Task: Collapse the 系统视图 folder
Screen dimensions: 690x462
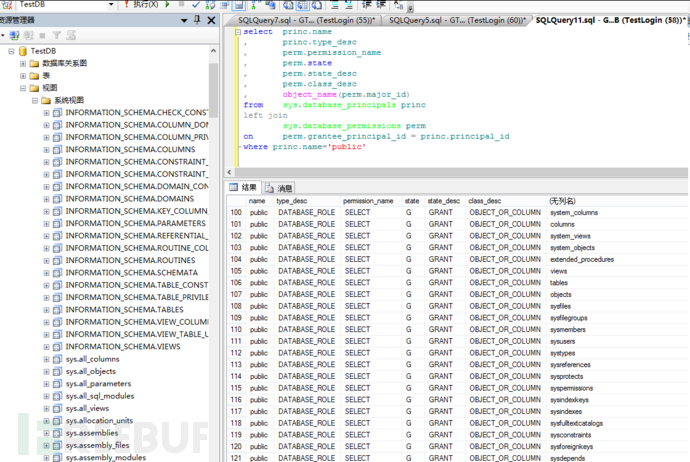Action: [x=34, y=100]
